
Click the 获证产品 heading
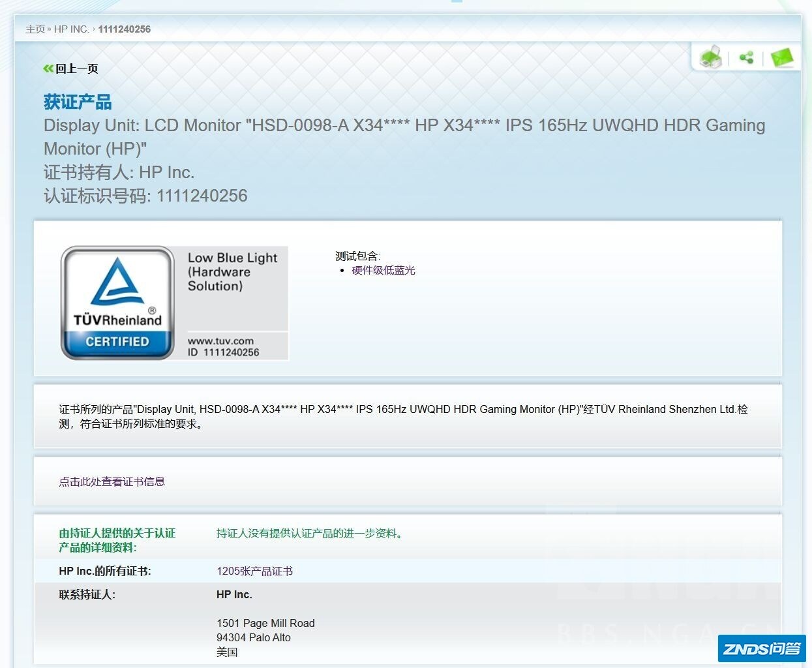[x=78, y=102]
